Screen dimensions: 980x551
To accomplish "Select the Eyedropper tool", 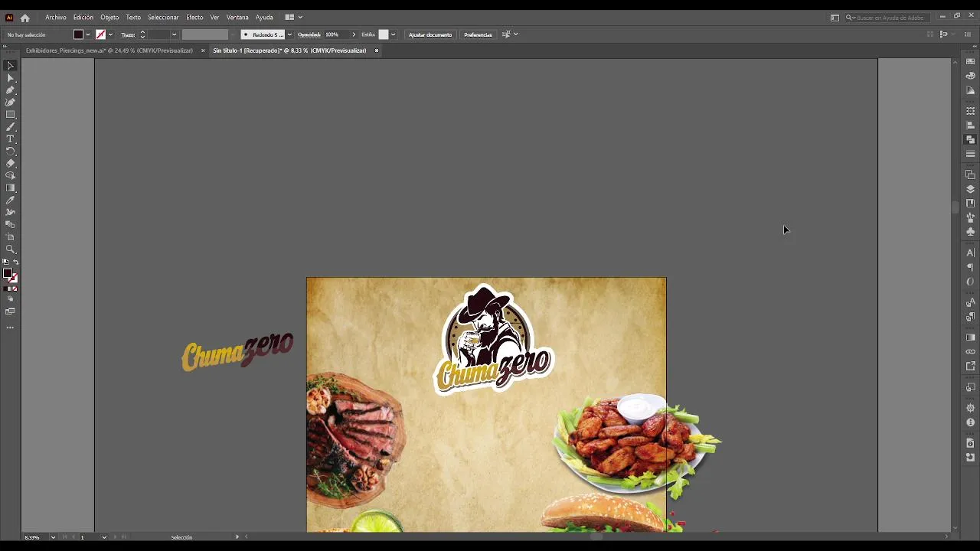I will (11, 201).
